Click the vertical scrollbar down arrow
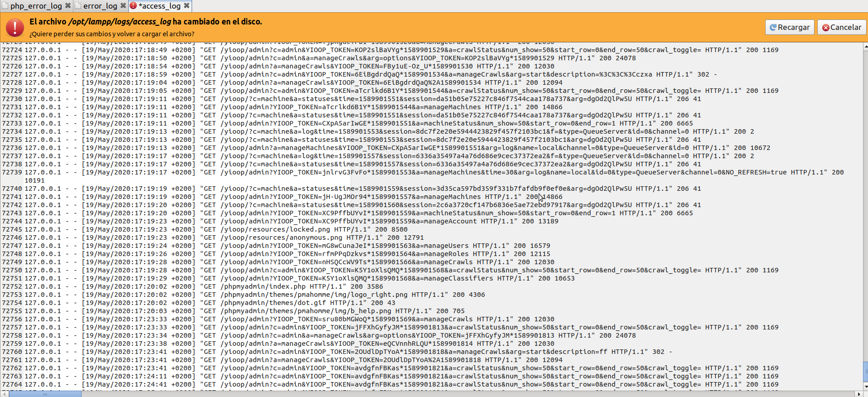 pyautogui.click(x=865, y=387)
